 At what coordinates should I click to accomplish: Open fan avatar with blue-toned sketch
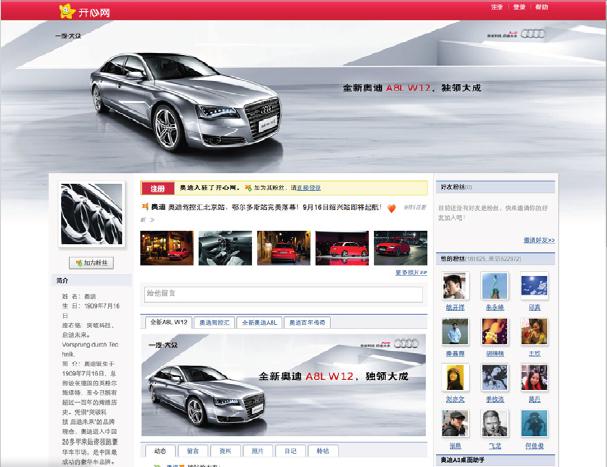tap(494, 378)
